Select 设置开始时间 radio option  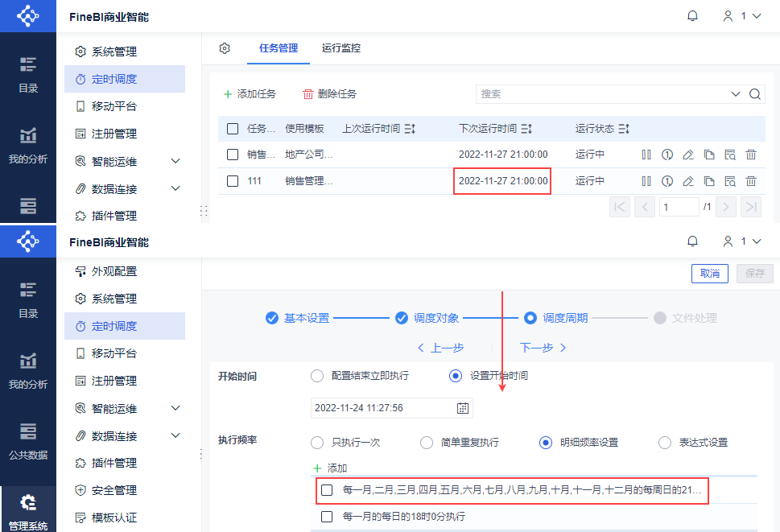coord(455,376)
